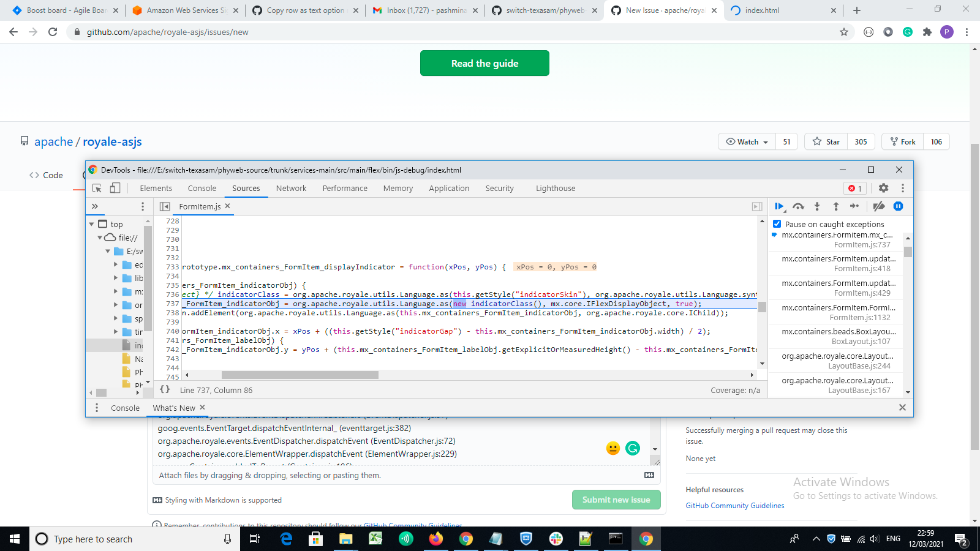Open the Application panel
The width and height of the screenshot is (980, 551).
(x=449, y=188)
